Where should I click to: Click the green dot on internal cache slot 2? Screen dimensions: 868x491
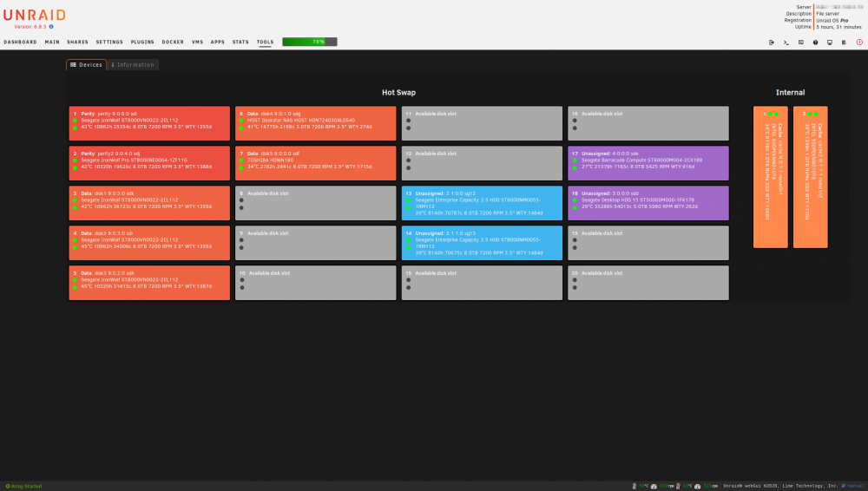810,114
